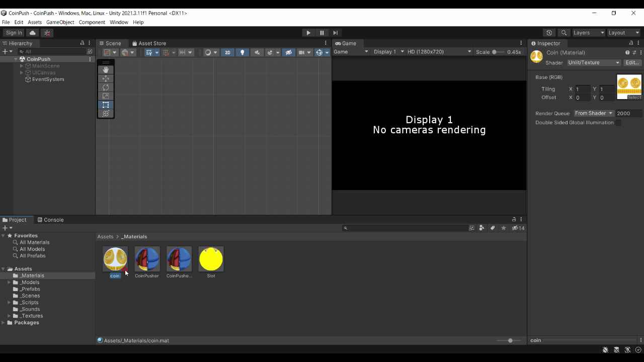
Task: Select the Slot material thumbnail
Action: pos(211,259)
